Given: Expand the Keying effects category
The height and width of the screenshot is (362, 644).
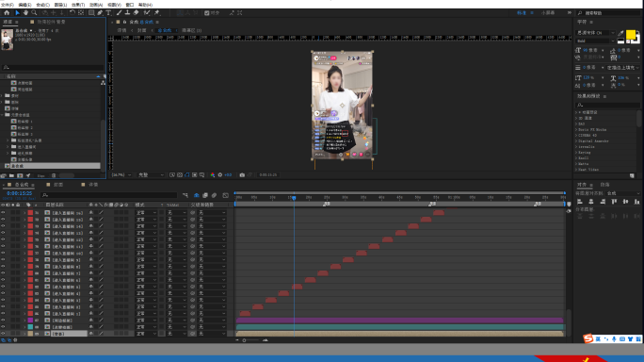Looking at the screenshot, I should point(576,153).
